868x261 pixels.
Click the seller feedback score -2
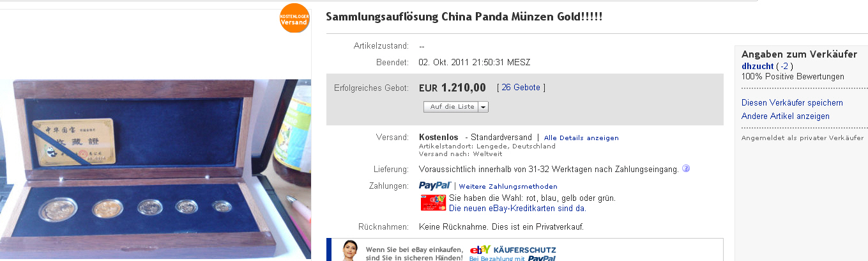785,66
